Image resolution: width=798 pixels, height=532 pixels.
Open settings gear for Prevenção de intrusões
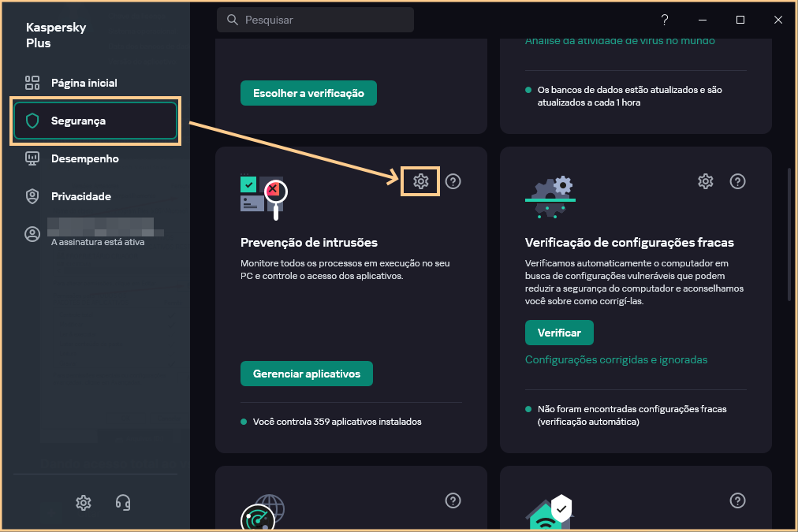pos(420,181)
